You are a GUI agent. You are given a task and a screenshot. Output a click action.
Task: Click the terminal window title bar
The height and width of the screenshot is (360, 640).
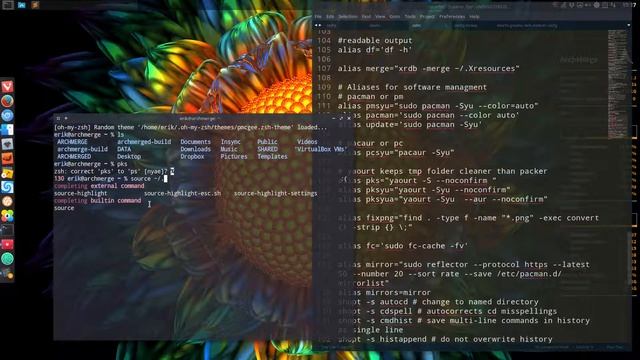203,118
